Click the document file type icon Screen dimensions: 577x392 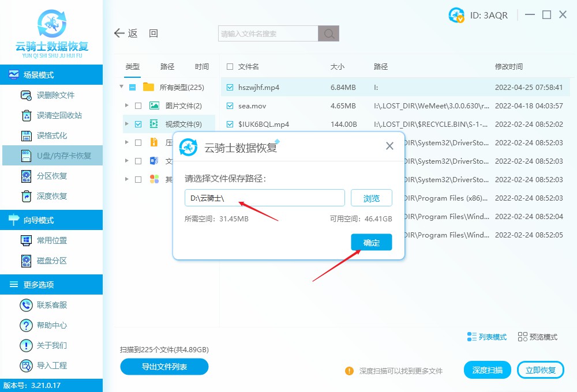click(154, 161)
